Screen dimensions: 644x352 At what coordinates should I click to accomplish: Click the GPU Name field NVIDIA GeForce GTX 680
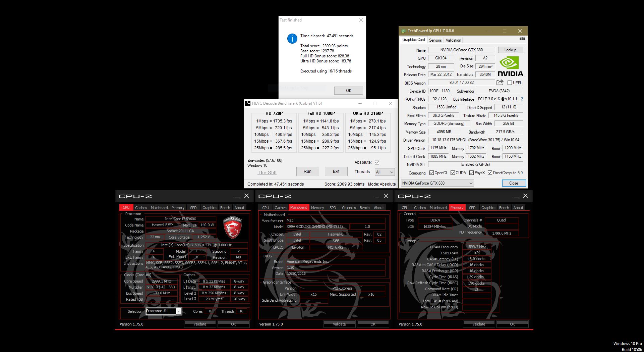pyautogui.click(x=462, y=50)
